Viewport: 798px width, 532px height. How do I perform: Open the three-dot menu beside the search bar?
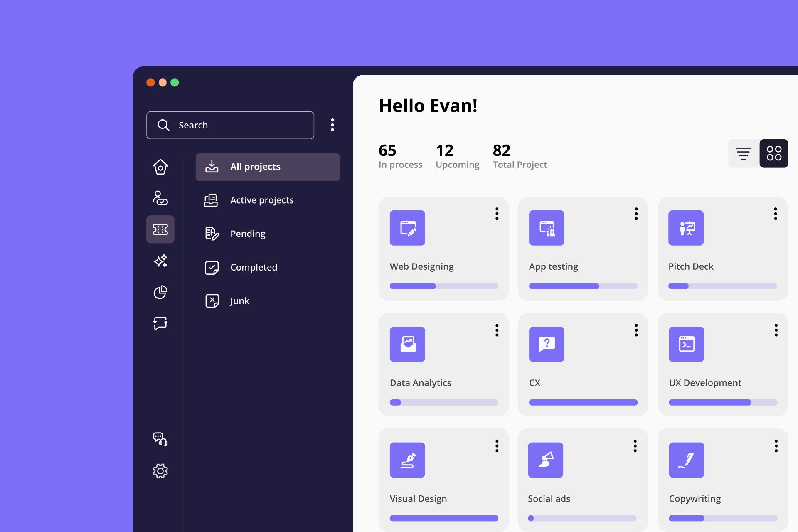pos(332,125)
